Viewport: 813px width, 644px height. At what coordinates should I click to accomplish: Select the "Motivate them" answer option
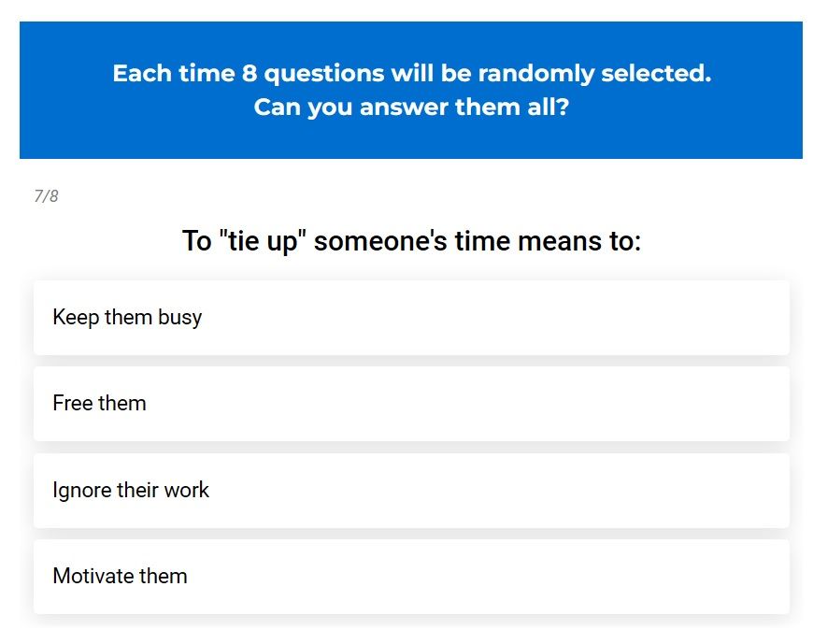[411, 576]
